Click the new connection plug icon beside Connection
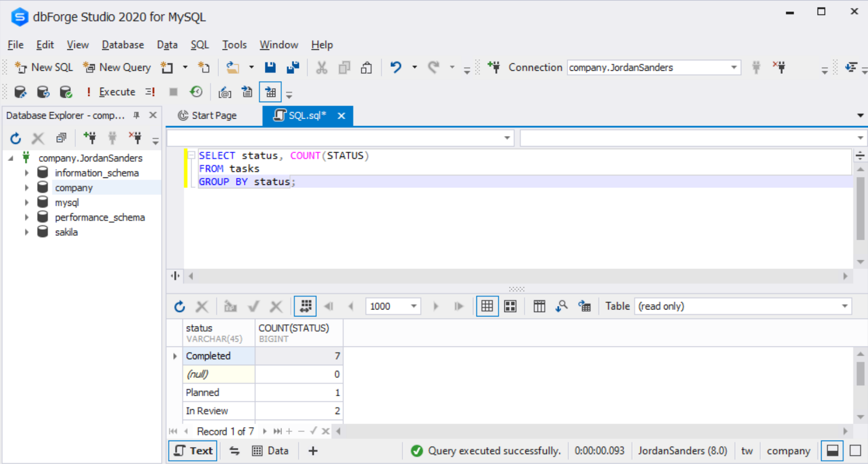This screenshot has height=464, width=868. point(494,67)
